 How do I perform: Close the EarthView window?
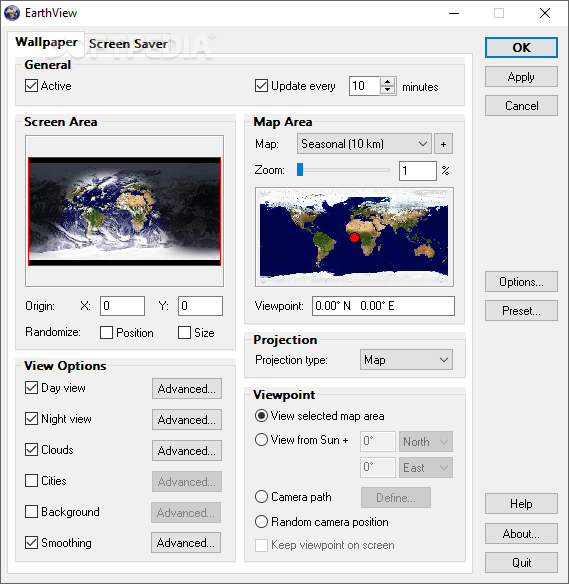point(545,13)
